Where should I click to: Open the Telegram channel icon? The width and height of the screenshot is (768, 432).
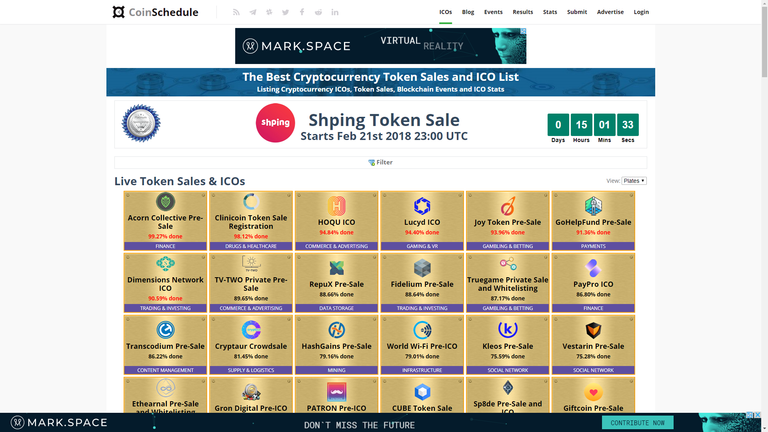(x=253, y=12)
